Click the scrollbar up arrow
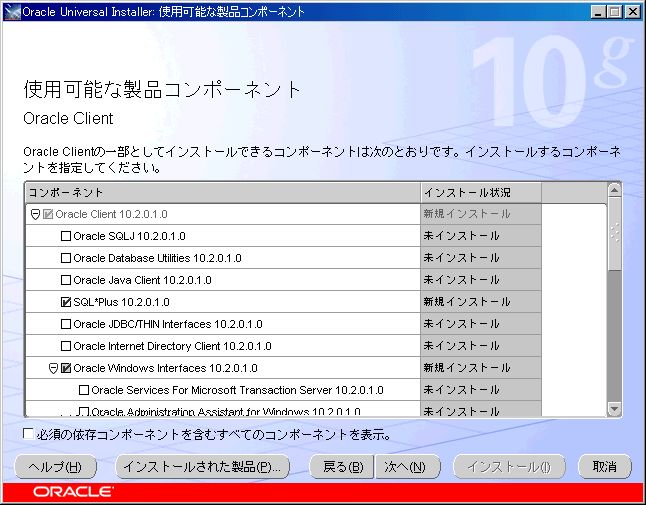This screenshot has height=505, width=646. 614,190
